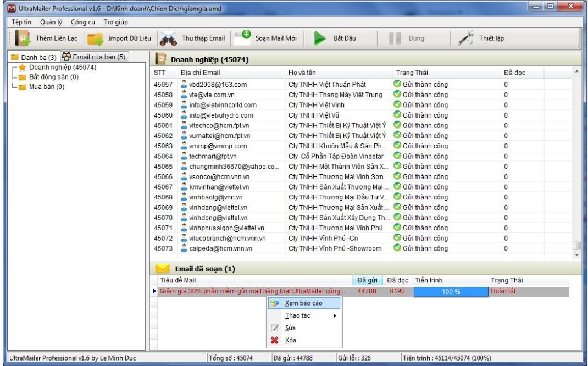The image size is (588, 366).
Task: Click the contact list scroll-down arrow
Action: point(576,254)
